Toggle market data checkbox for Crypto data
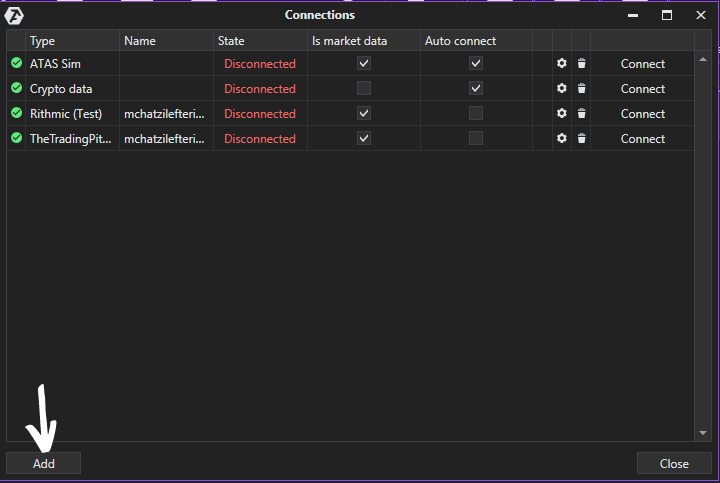Image resolution: width=720 pixels, height=483 pixels. pyautogui.click(x=364, y=88)
